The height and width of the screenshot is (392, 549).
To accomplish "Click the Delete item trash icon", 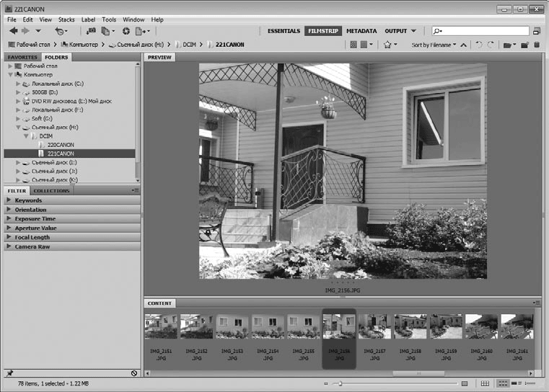I will click(537, 45).
